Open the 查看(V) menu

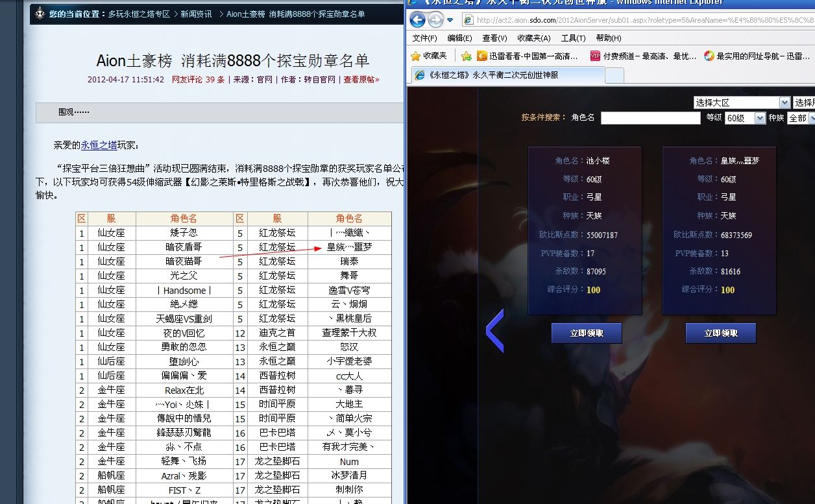click(494, 38)
